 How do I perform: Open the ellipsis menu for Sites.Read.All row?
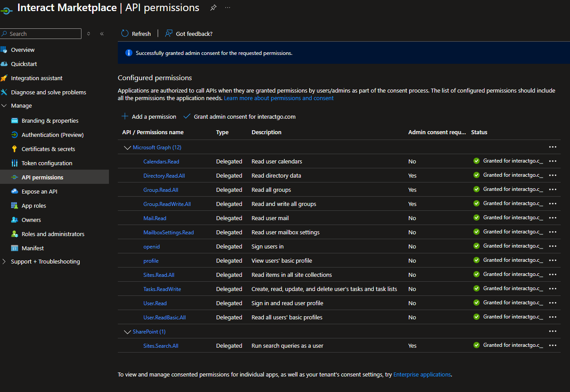(x=553, y=275)
